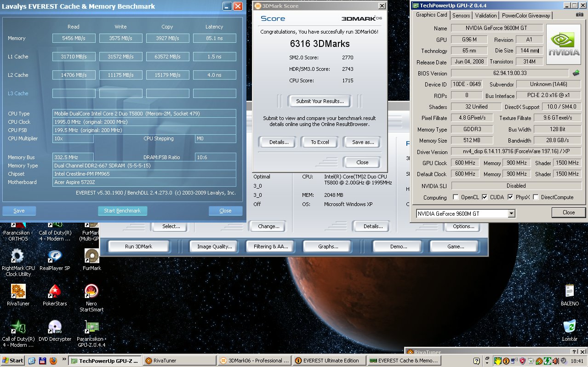Click the RivaTuner gear tray icon

[539, 361]
